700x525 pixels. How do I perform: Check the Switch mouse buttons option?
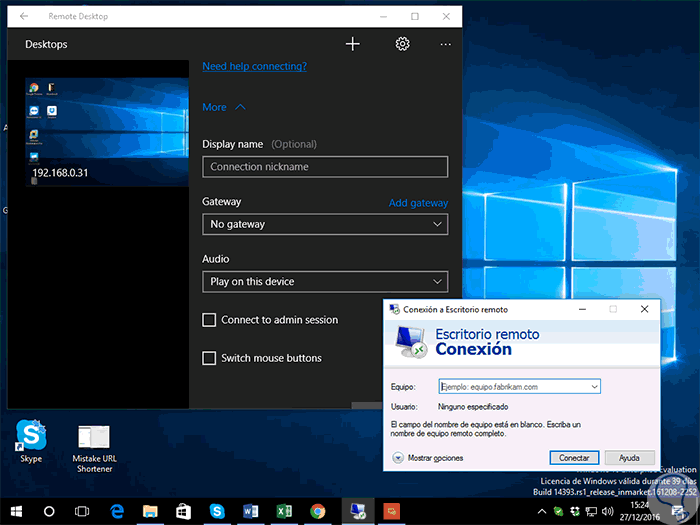(x=209, y=358)
